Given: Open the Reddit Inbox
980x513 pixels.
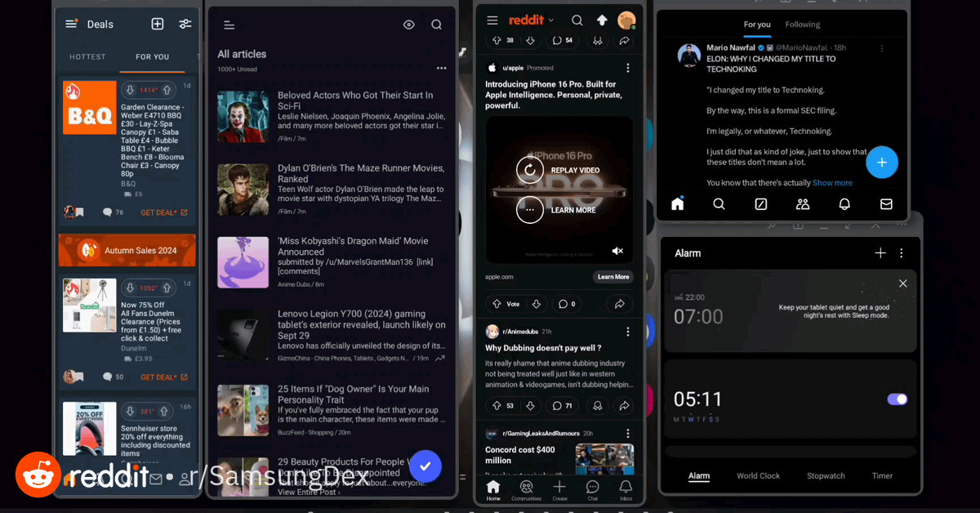Looking at the screenshot, I should (626, 490).
